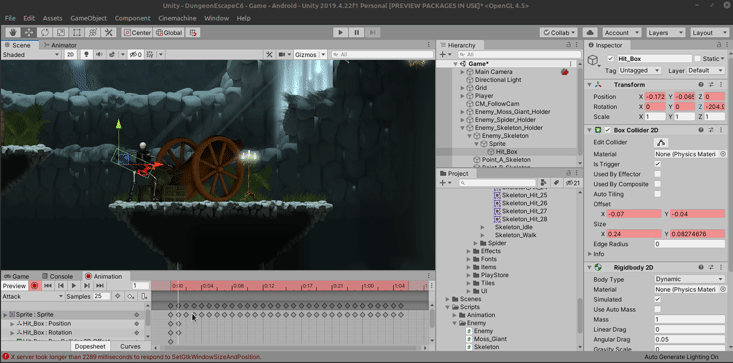Enable Used By Effector
This screenshot has width=733, height=363.
coord(658,174)
